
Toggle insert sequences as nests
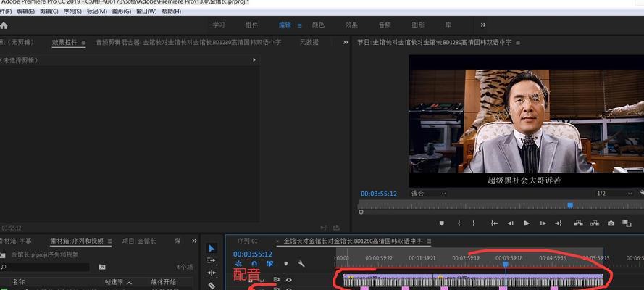click(238, 264)
